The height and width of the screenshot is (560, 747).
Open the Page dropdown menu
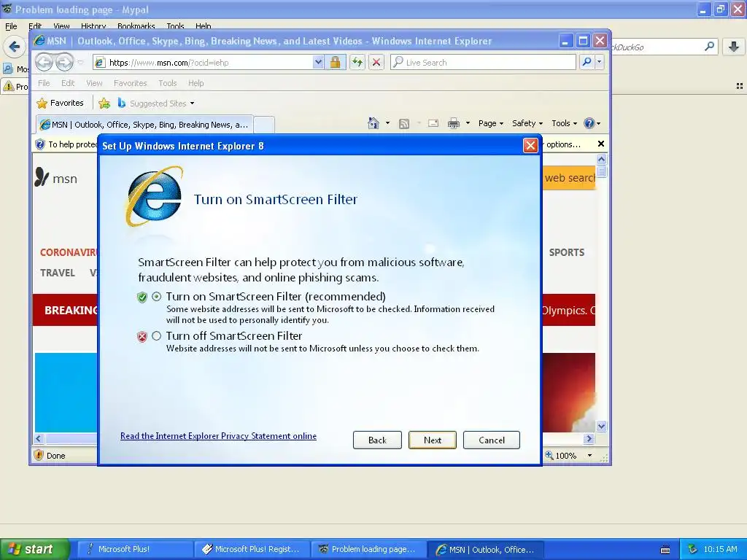(491, 123)
